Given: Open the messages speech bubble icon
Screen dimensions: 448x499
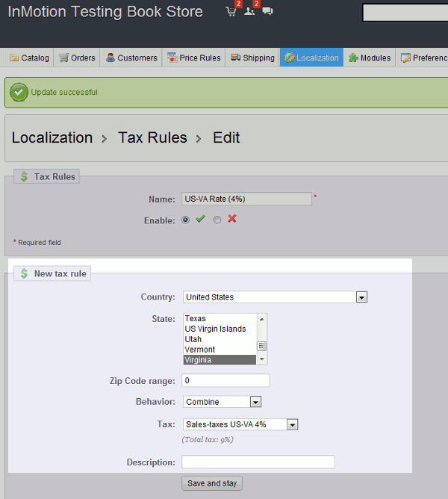Looking at the screenshot, I should [267, 11].
